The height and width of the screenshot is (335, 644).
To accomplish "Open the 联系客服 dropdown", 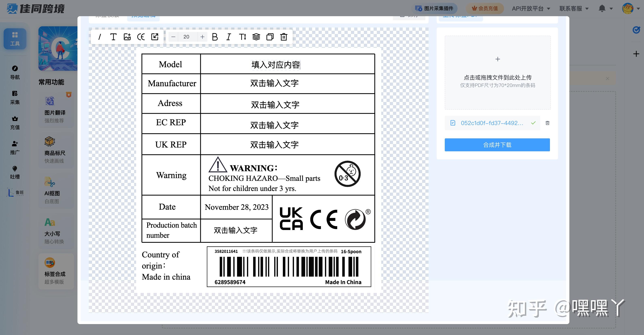I will point(573,8).
